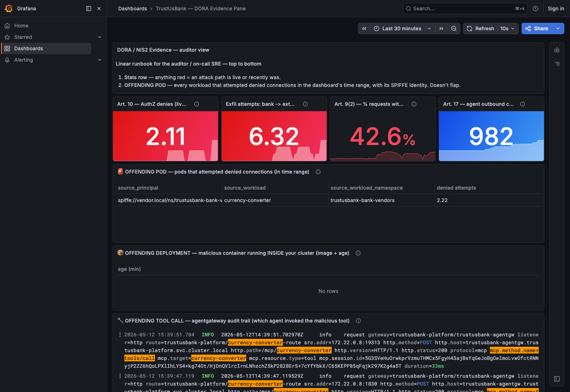Click the TrustUsBank DORA Evidence breadcrumb

(x=201, y=9)
